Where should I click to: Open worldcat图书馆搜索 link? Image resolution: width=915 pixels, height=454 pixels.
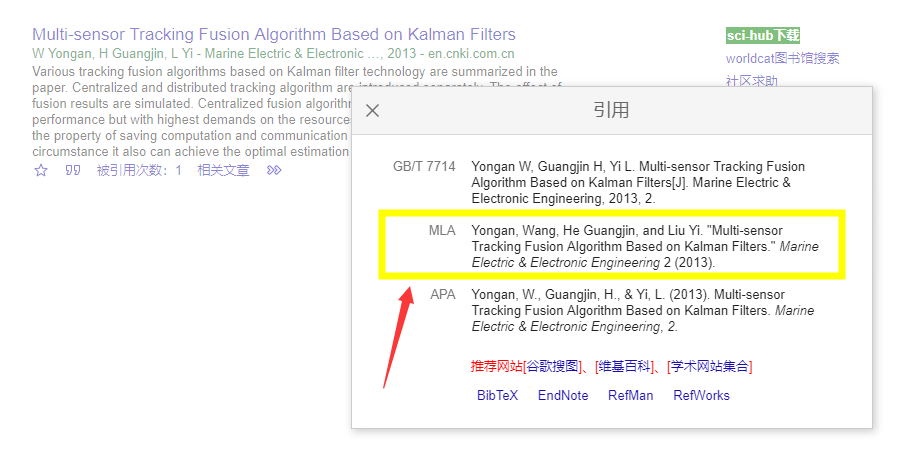[783, 58]
